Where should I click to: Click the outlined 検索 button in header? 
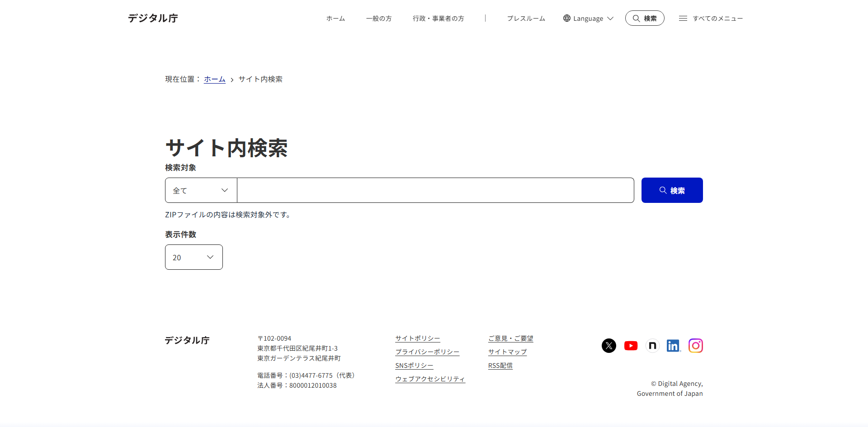[645, 18]
